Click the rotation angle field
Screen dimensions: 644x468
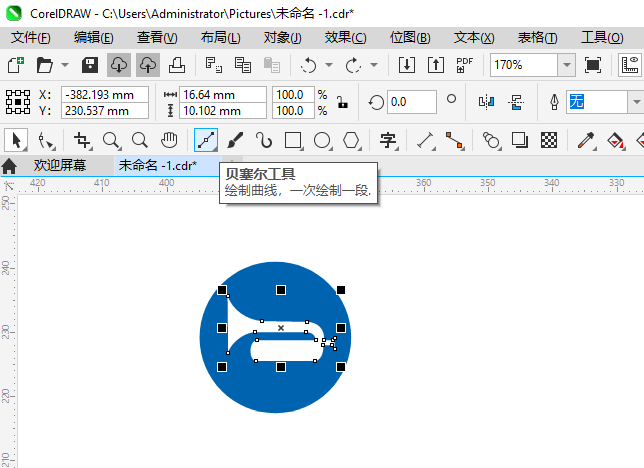(x=412, y=102)
